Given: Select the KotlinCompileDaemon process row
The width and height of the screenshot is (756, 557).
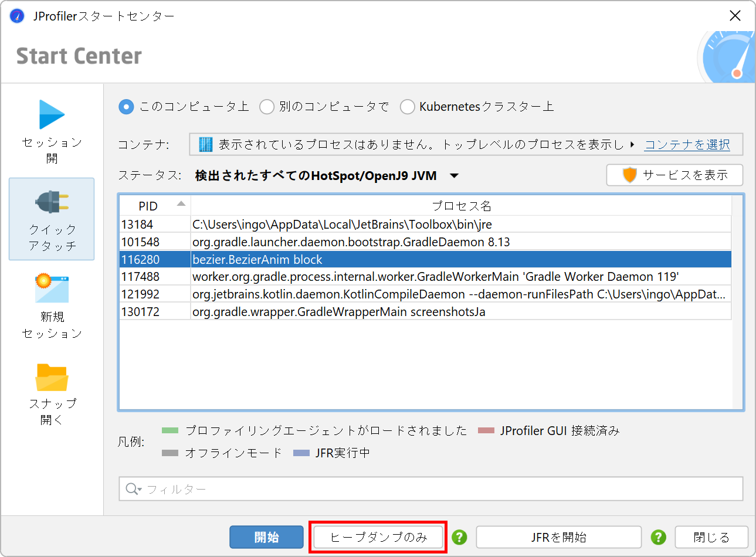Looking at the screenshot, I should [x=425, y=294].
